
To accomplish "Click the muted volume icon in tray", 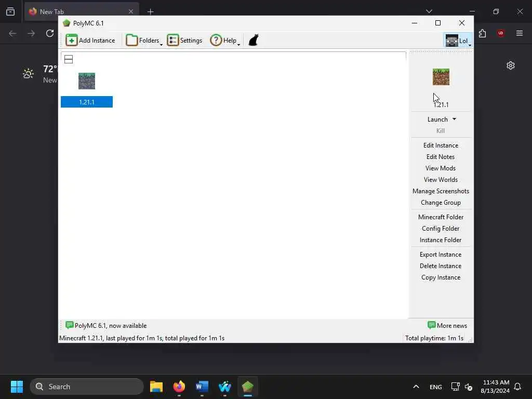I will click(469, 387).
